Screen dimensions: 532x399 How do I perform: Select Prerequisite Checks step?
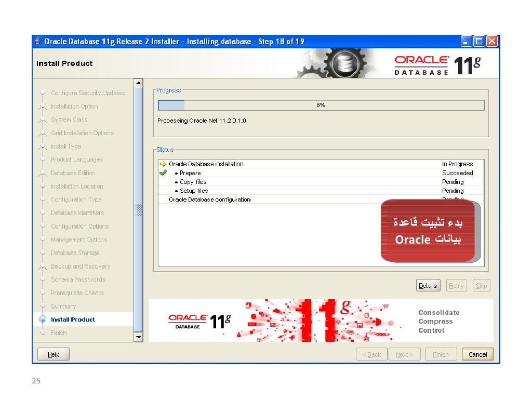(78, 293)
